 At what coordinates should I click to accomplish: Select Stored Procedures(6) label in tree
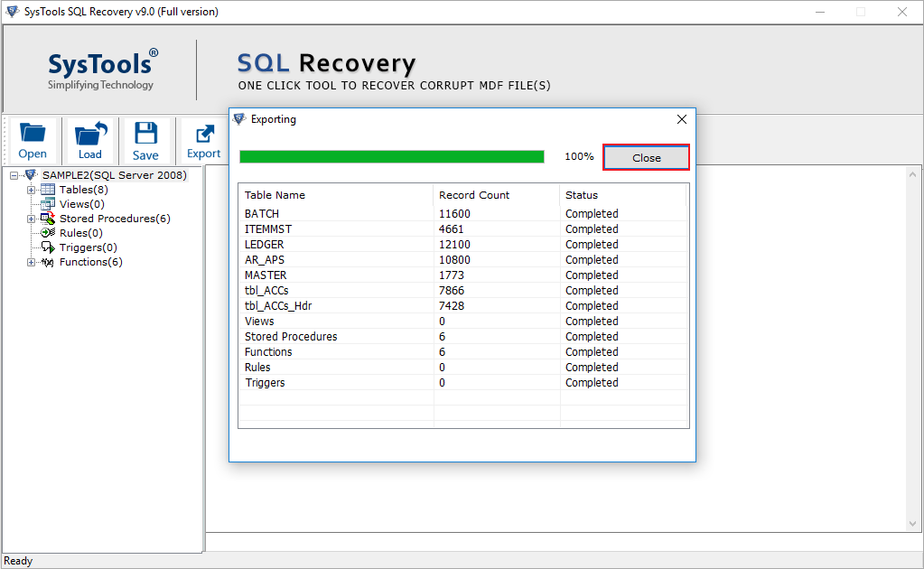pos(115,219)
